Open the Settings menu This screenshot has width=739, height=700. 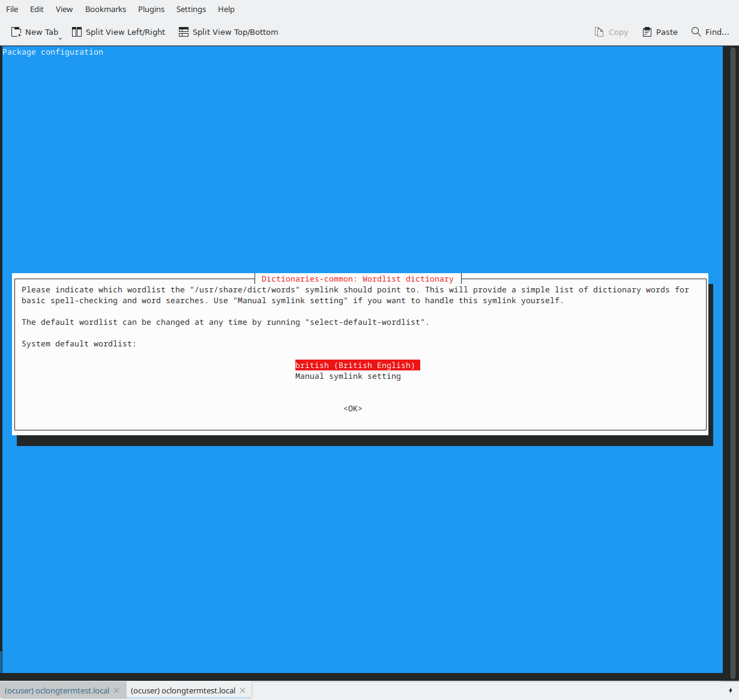click(191, 9)
